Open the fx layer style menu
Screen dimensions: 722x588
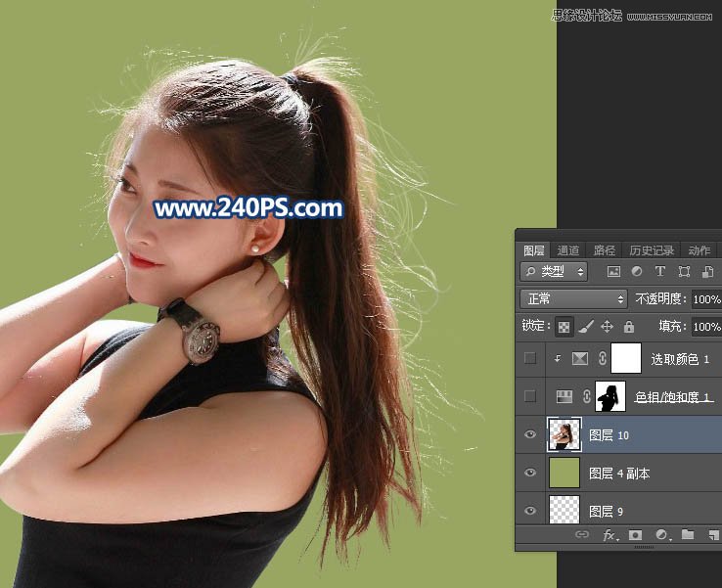pyautogui.click(x=609, y=534)
